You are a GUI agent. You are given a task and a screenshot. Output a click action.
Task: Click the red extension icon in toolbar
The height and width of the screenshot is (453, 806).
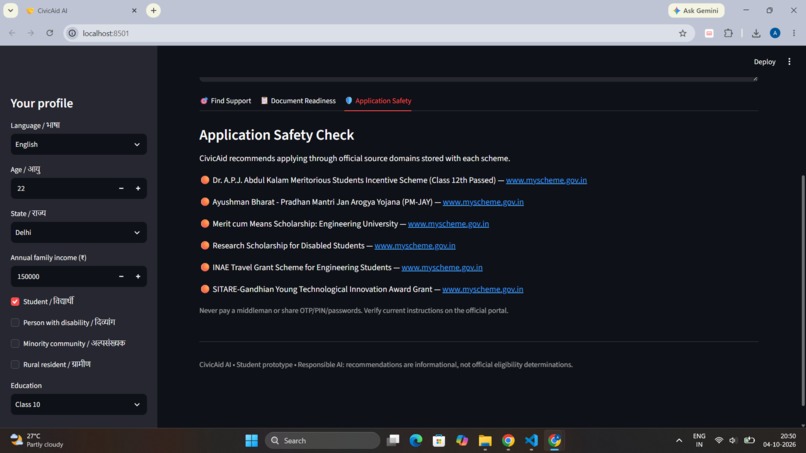pyautogui.click(x=709, y=33)
